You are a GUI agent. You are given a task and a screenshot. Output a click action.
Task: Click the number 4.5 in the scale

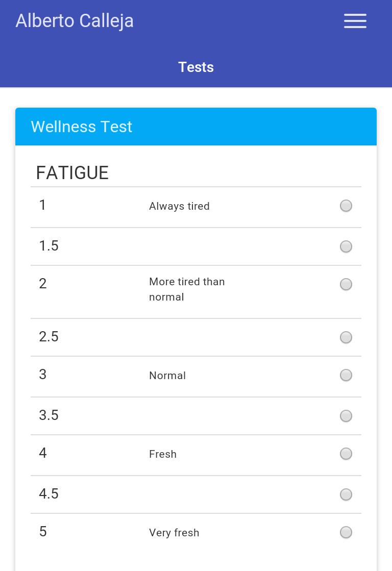pyautogui.click(x=49, y=494)
